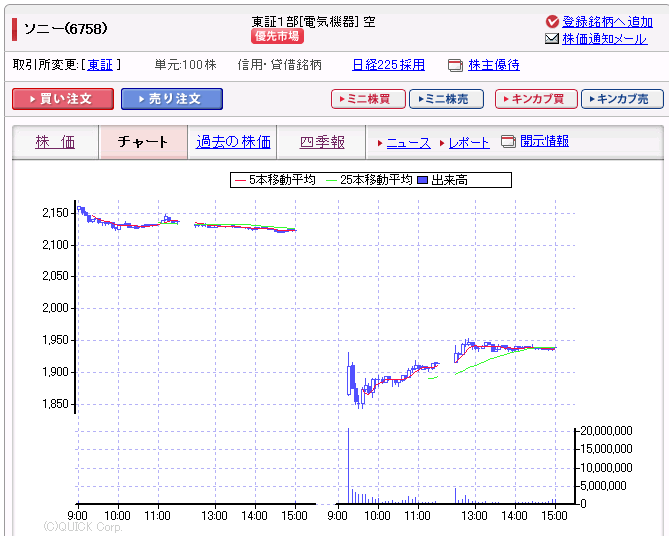The width and height of the screenshot is (669, 536).
Task: Click the window icon beside 開示情報
Action: [x=508, y=141]
